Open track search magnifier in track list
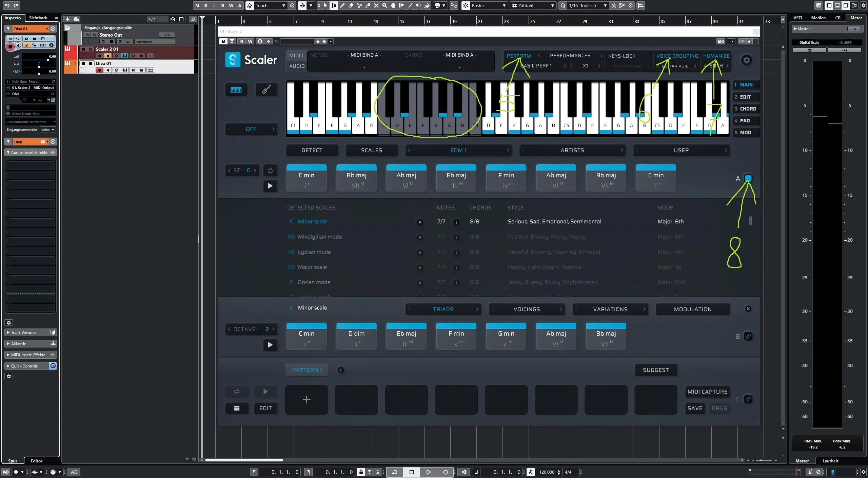 click(x=193, y=19)
